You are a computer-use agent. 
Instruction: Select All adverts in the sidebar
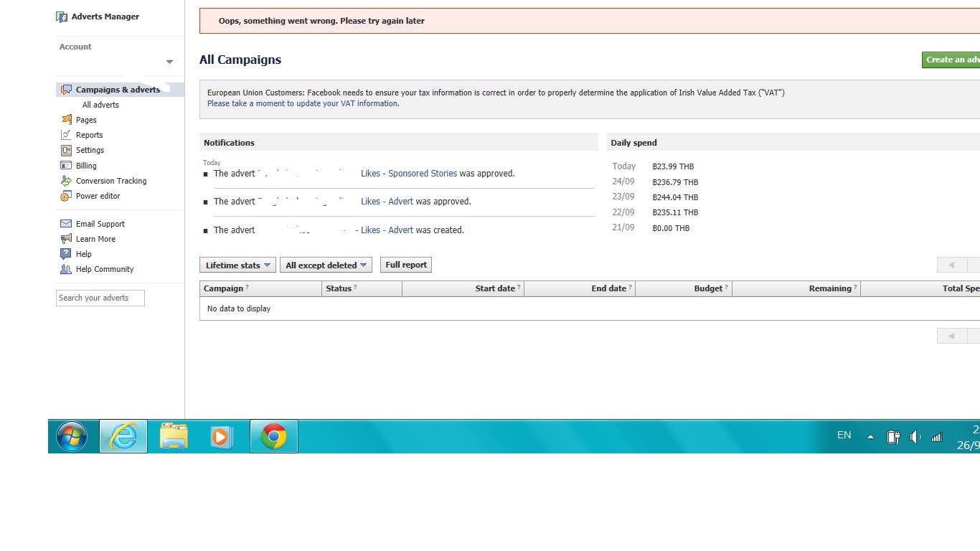coord(100,105)
